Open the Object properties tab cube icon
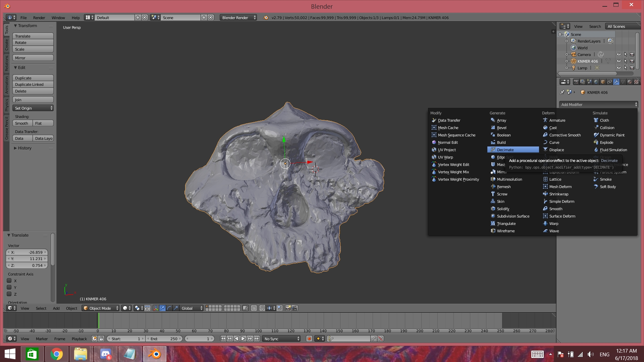644x362 pixels. [603, 82]
